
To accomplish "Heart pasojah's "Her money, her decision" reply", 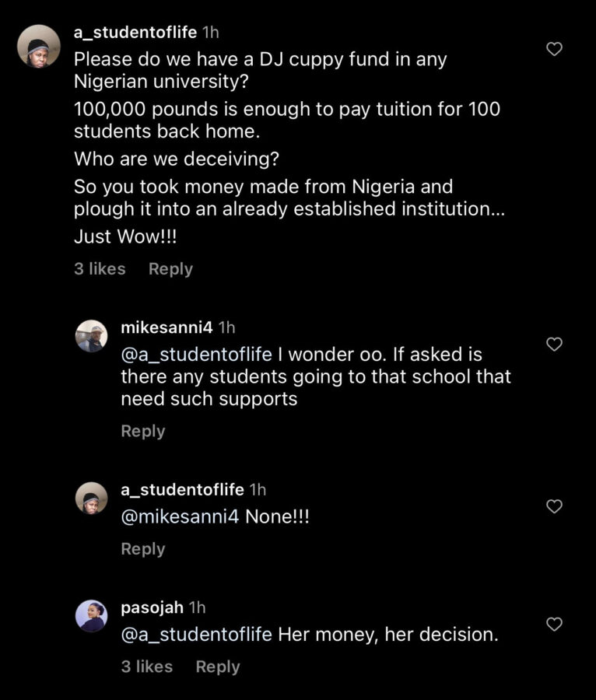I will coord(554,624).
